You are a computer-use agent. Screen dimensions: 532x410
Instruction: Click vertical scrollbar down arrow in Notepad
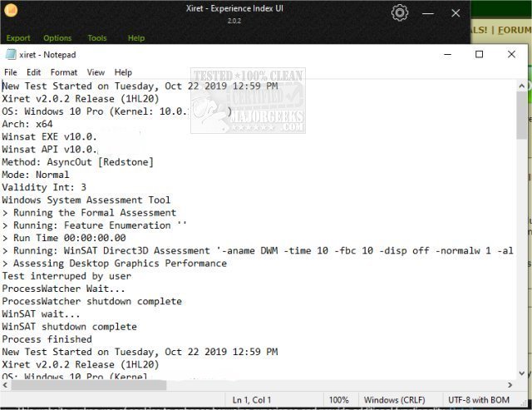[x=522, y=373]
